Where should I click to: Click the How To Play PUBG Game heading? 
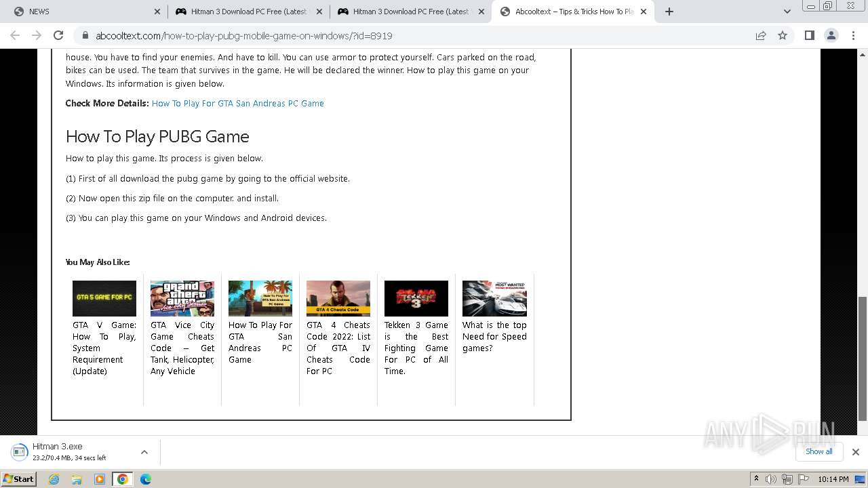[x=157, y=136]
